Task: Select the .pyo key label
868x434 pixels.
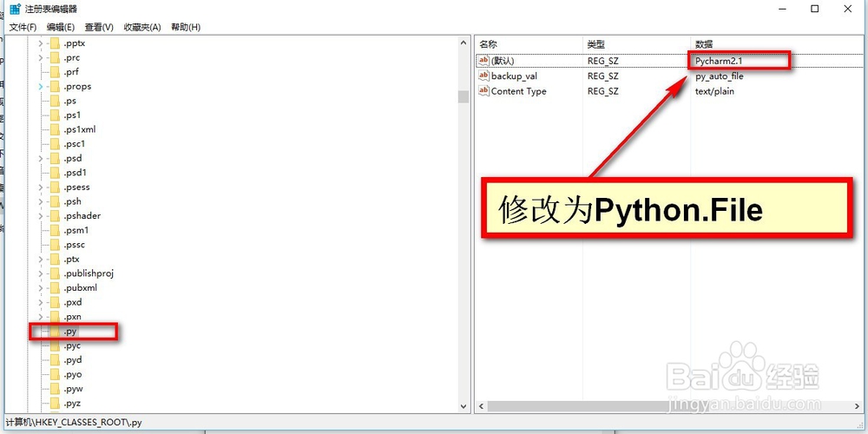Action: [x=72, y=374]
